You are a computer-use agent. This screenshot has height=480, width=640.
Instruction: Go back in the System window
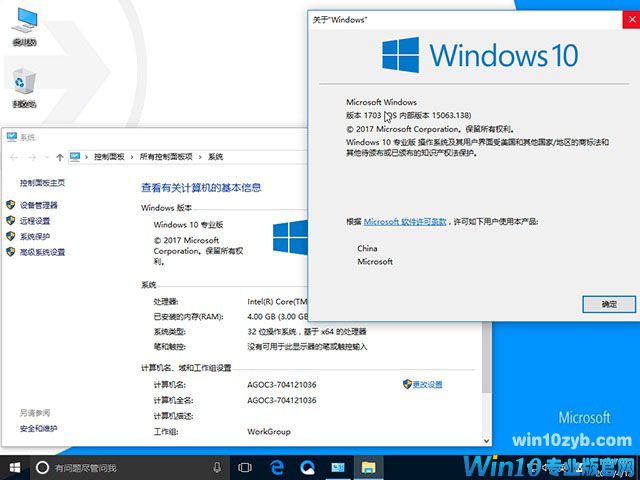14,157
